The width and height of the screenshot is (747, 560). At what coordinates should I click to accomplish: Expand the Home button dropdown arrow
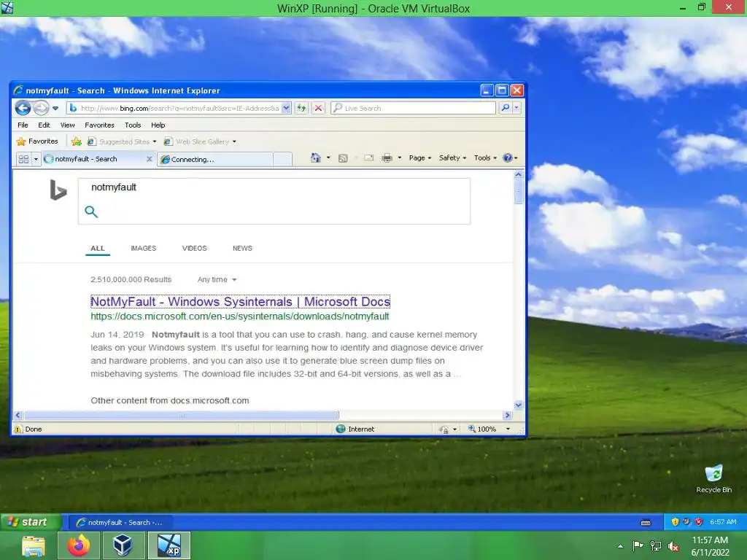tap(328, 157)
